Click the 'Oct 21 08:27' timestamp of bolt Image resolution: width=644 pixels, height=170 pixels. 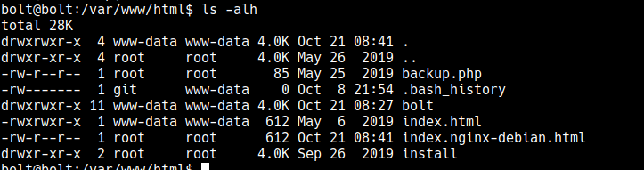[x=346, y=106]
